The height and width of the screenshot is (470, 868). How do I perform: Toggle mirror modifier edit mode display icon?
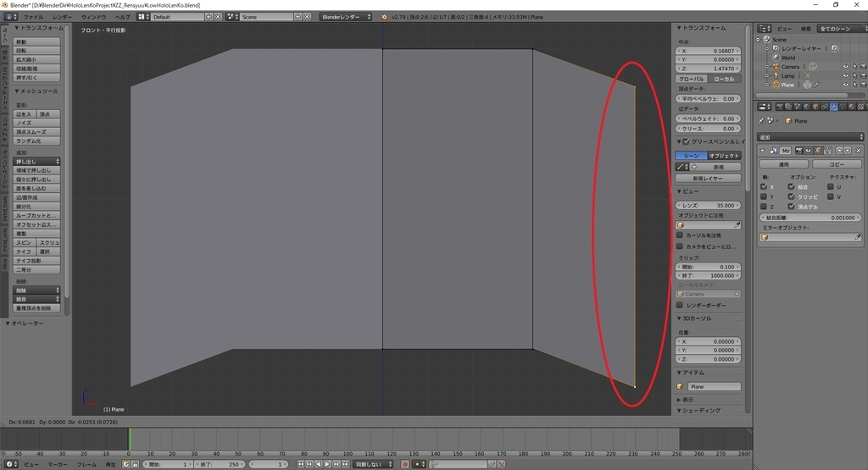817,151
